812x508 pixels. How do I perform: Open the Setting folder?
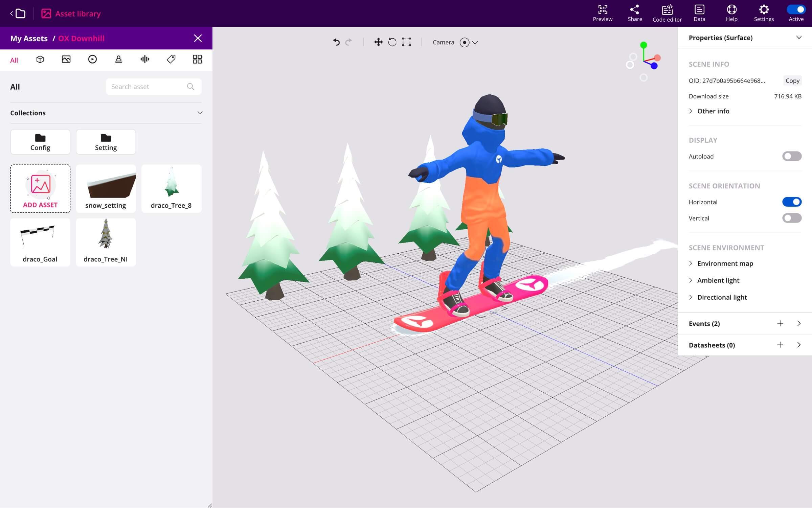pyautogui.click(x=106, y=142)
